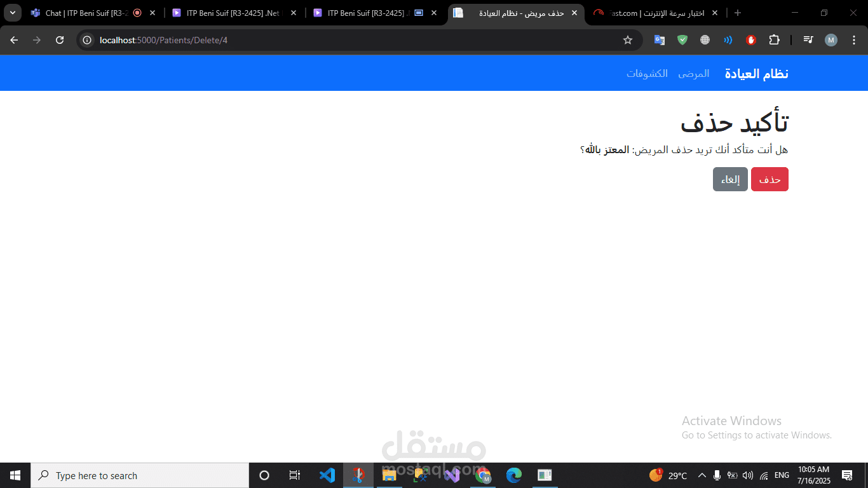Open Visual Studio Code from the taskbar
The image size is (868, 488).
(x=327, y=475)
